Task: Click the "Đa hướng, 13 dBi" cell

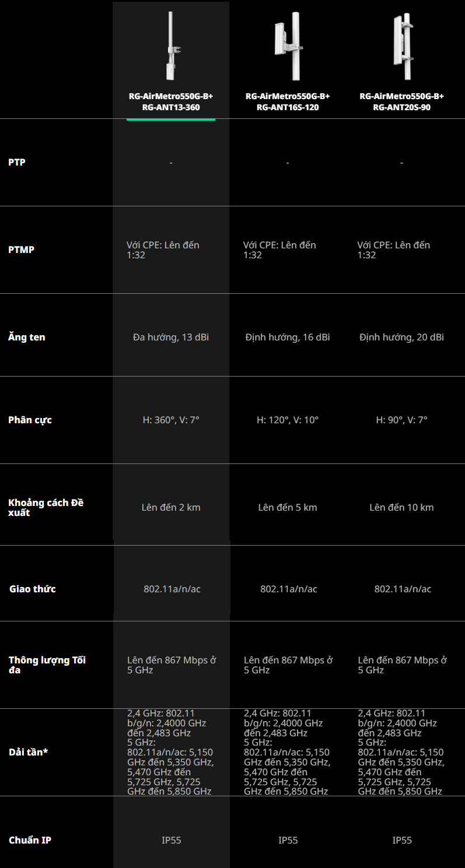Action: (x=171, y=337)
